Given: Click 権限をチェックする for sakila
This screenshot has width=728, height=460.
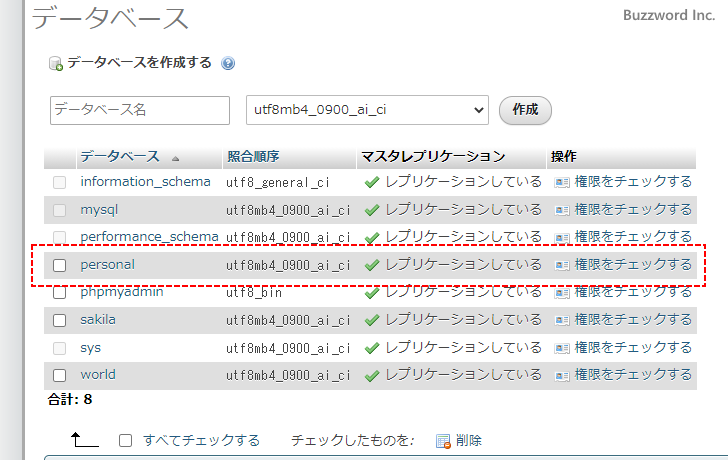Looking at the screenshot, I should [633, 319].
